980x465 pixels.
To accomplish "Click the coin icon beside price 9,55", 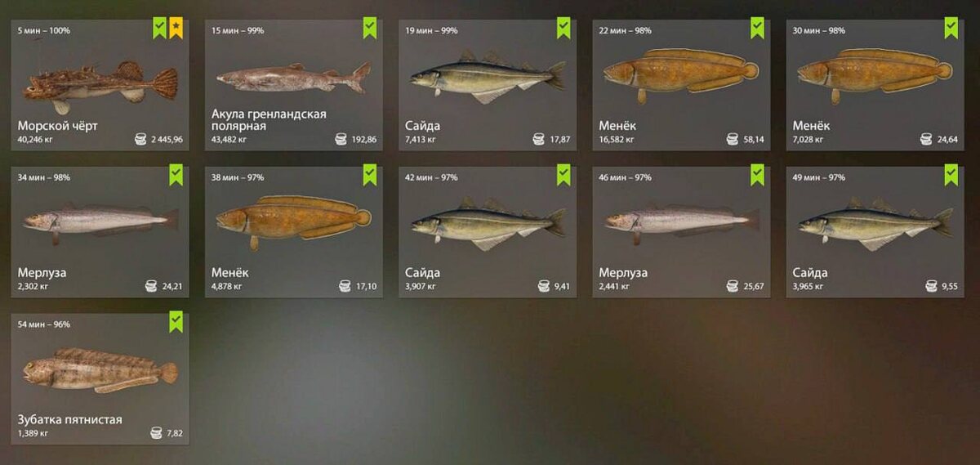I will 932,286.
